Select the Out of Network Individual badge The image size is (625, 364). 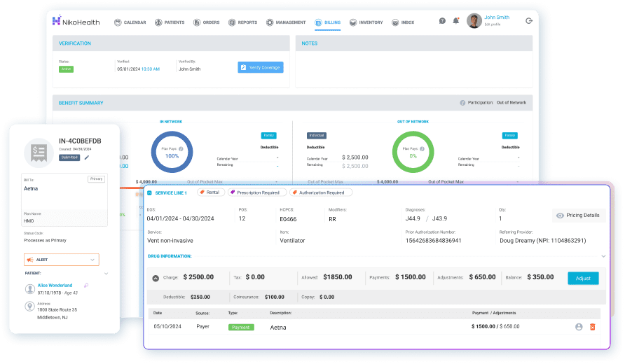(x=317, y=135)
